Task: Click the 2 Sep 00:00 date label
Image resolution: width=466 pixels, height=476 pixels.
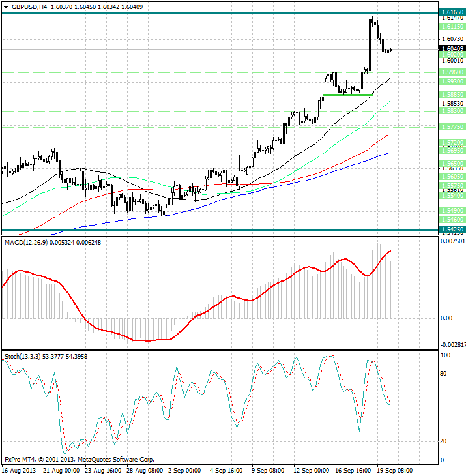Action: pos(184,470)
